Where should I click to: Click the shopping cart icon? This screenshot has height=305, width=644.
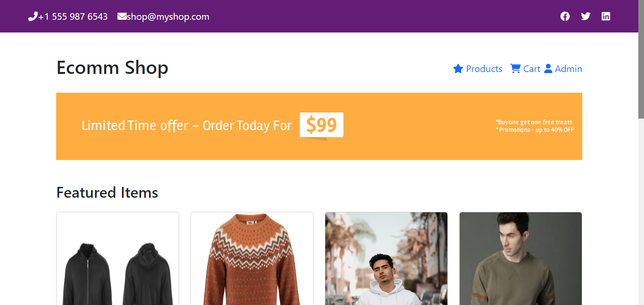click(x=515, y=69)
